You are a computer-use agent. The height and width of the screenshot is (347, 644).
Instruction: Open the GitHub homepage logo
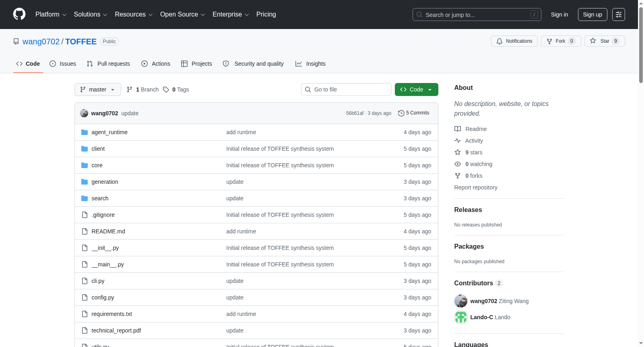click(19, 14)
